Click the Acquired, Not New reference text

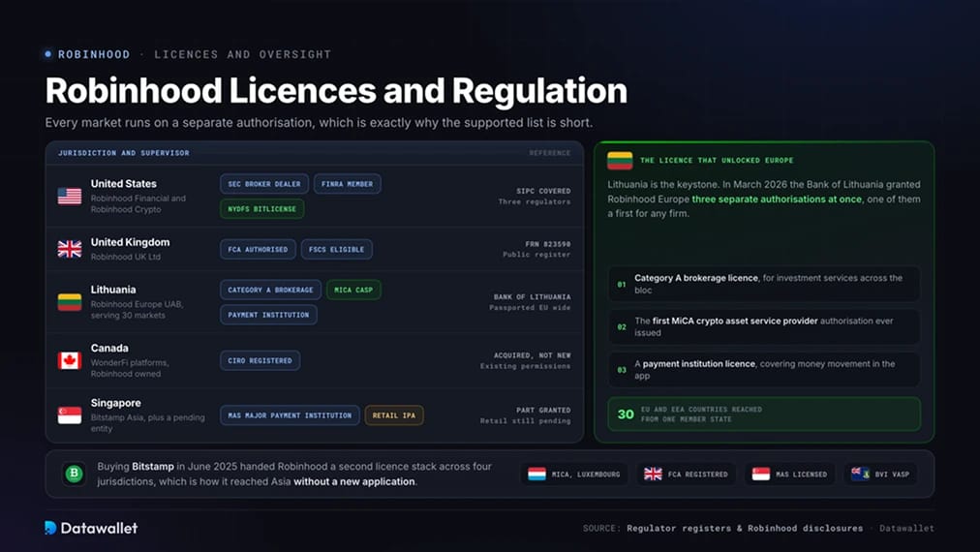tap(532, 355)
